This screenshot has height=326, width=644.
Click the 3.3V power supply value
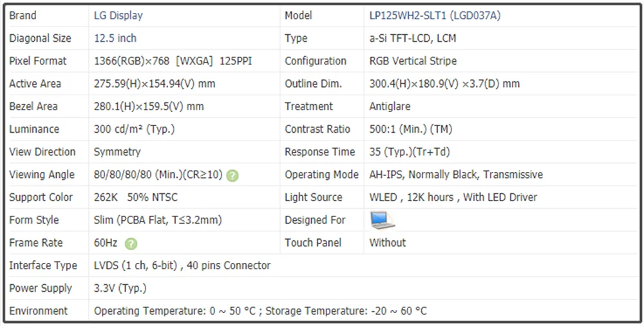120,288
